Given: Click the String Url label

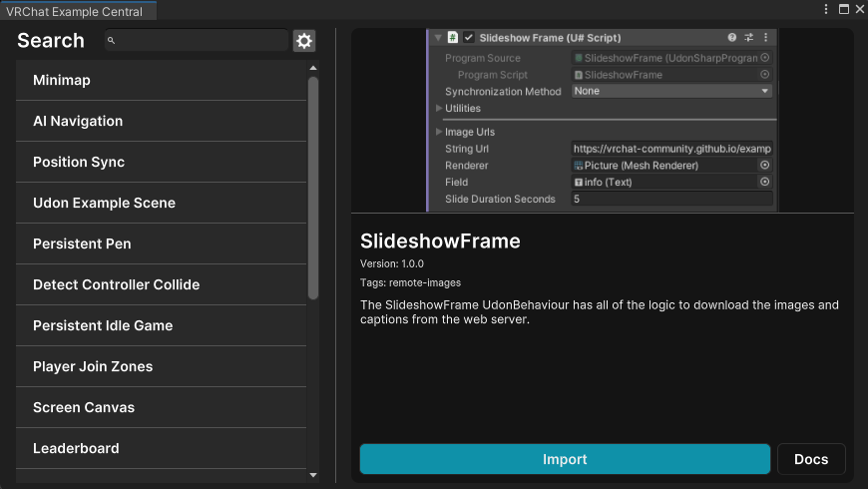Looking at the screenshot, I should [x=467, y=149].
